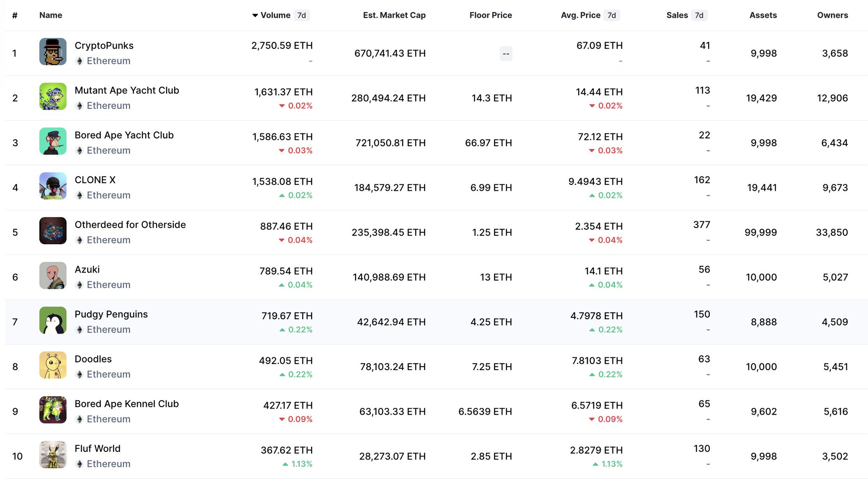This screenshot has height=479, width=868.
Task: Sort table by Est. Market Cap header
Action: 394,15
